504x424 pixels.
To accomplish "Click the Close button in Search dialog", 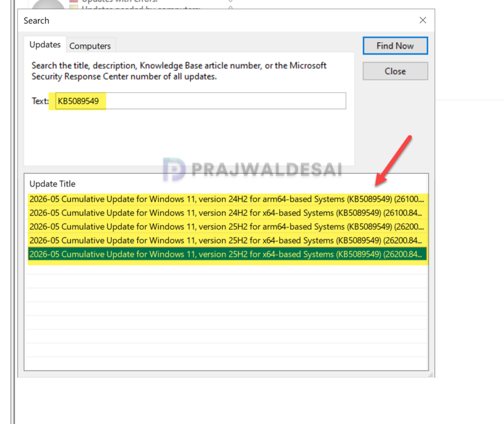I will [395, 71].
